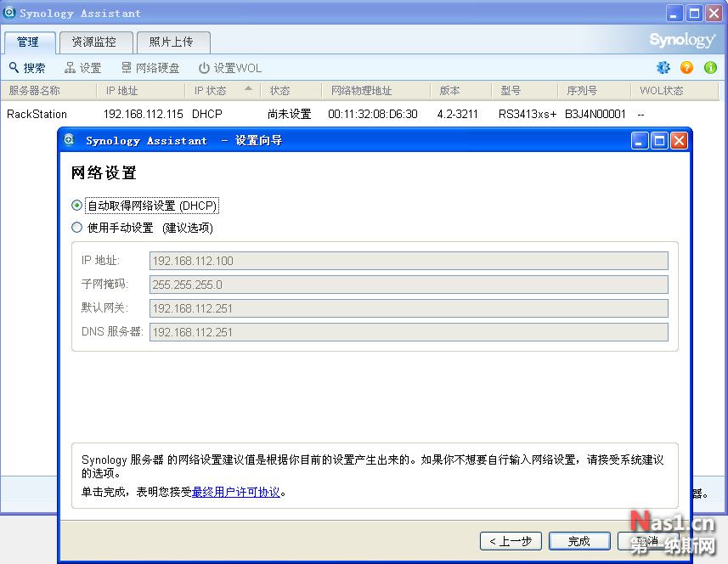Sort by 型号 column header
This screenshot has width=728, height=564.
[x=524, y=91]
